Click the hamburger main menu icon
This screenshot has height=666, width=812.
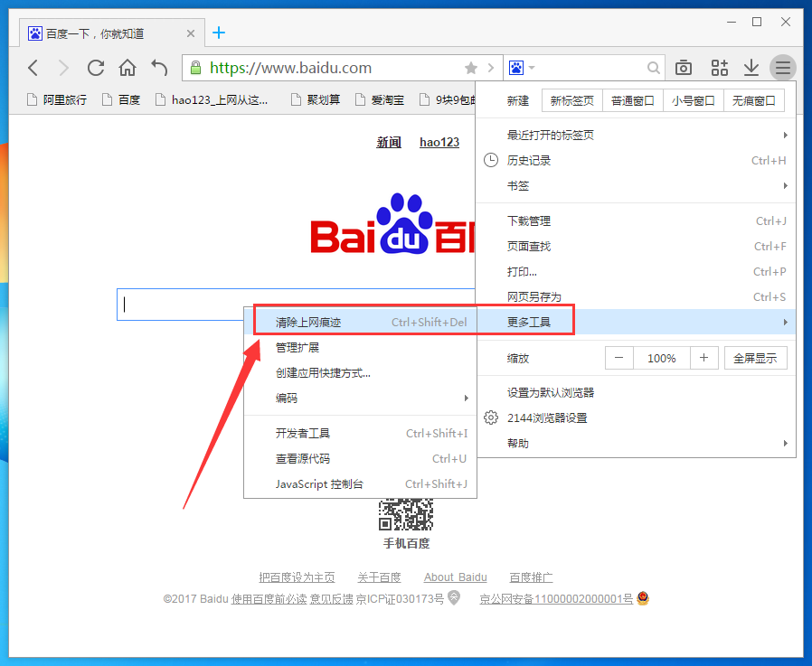tap(782, 68)
